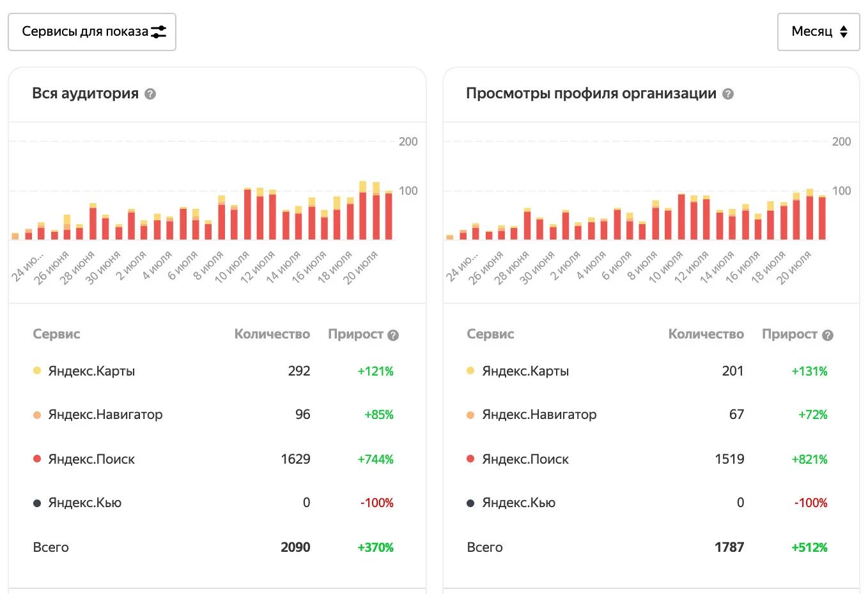Select Яндекс.Навигатор row in Вся аудитория table

pyautogui.click(x=213, y=415)
